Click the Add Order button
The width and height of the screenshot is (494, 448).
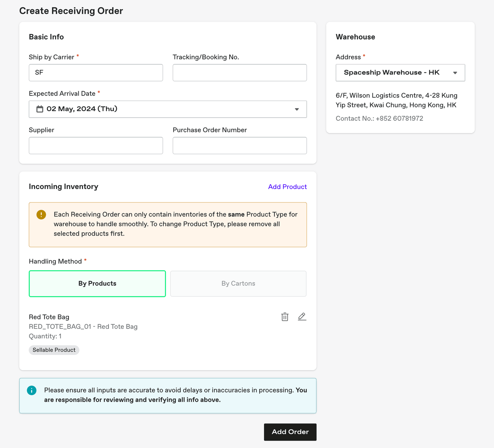coord(290,432)
